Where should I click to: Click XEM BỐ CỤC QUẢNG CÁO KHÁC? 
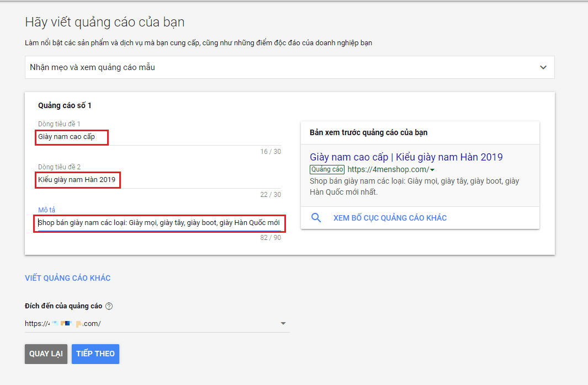tap(390, 218)
